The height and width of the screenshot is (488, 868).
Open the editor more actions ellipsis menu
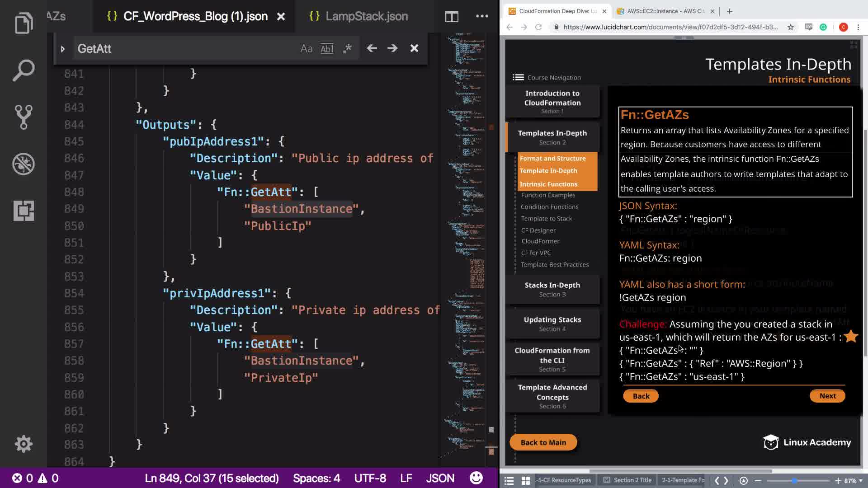(482, 16)
